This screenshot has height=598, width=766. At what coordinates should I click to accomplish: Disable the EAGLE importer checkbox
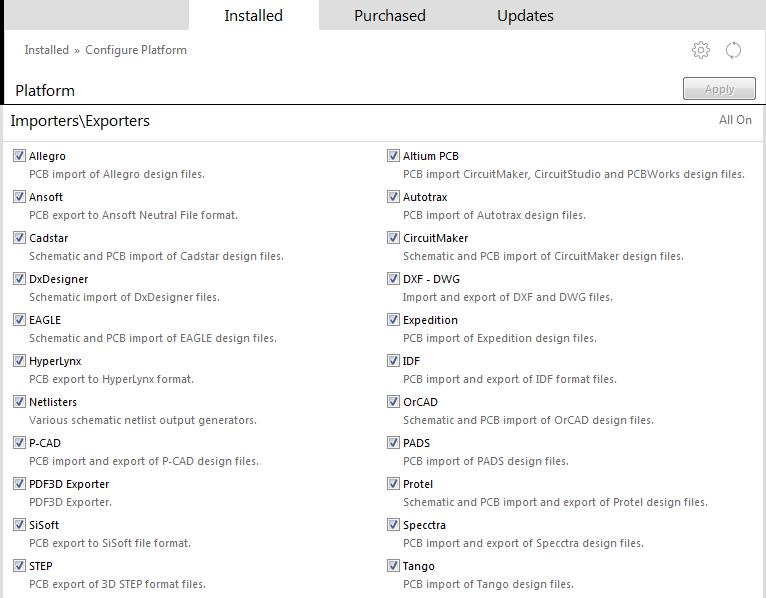tap(19, 320)
